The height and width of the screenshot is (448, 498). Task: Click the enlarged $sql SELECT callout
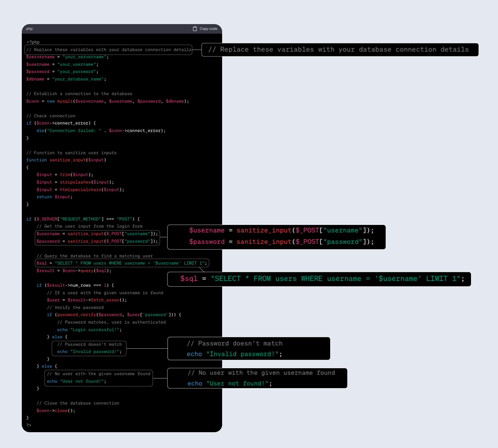[x=319, y=279]
